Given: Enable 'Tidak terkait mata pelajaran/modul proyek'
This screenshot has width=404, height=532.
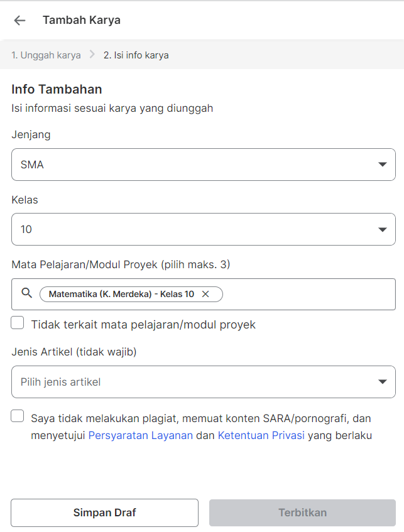Looking at the screenshot, I should click(x=17, y=322).
